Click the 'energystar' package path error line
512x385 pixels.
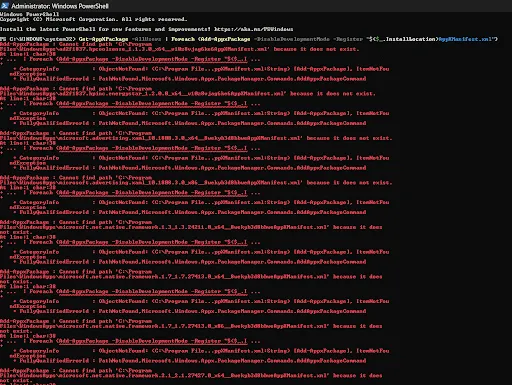[188, 94]
